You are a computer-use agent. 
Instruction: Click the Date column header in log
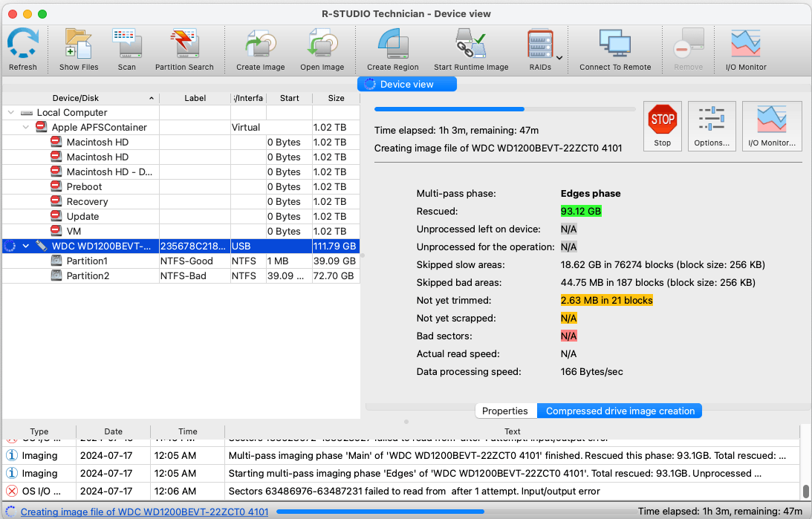pos(114,431)
